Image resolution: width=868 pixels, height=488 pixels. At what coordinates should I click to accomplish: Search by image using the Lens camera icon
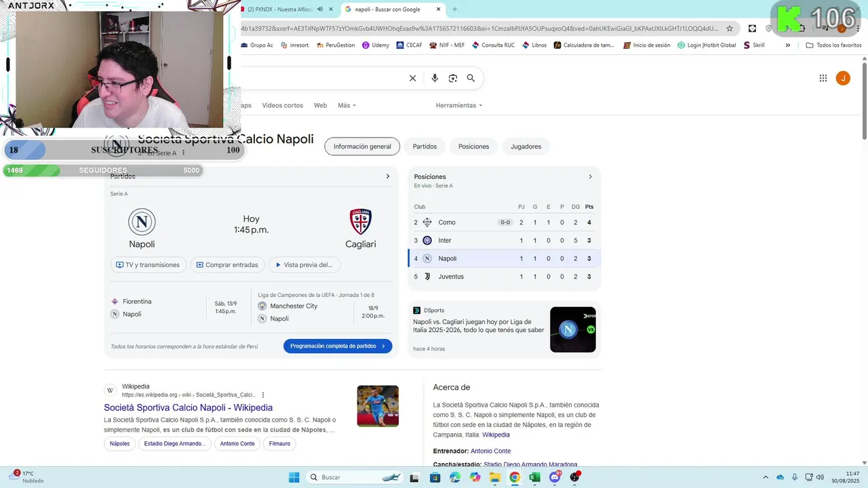click(x=453, y=78)
